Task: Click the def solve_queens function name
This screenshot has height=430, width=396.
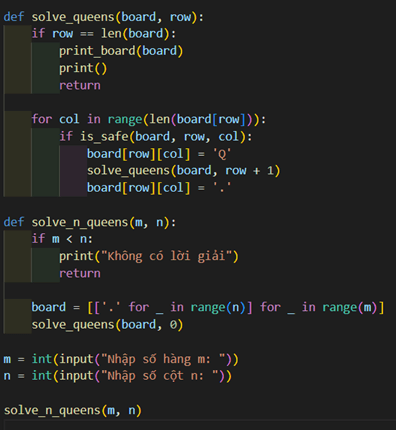Action: (73, 17)
